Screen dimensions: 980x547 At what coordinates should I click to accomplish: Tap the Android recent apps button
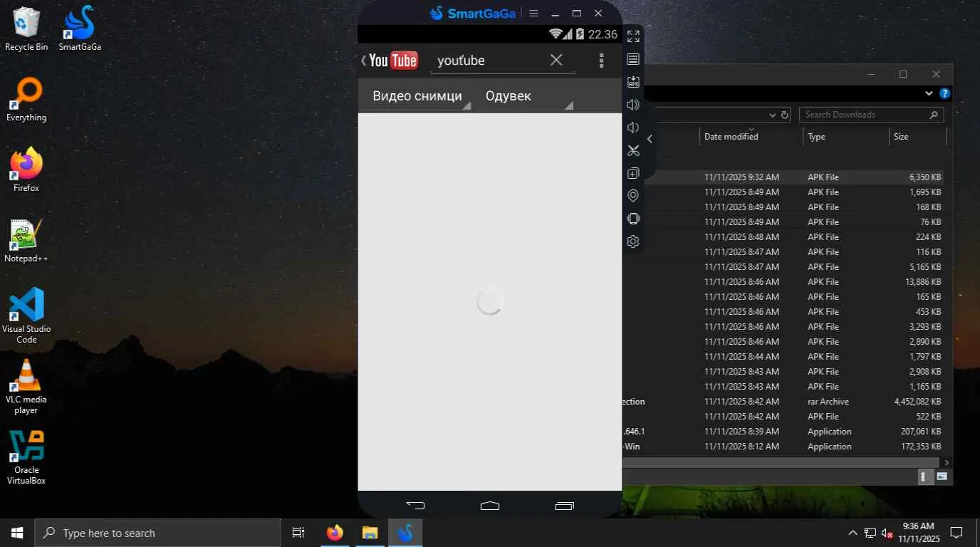(564, 506)
